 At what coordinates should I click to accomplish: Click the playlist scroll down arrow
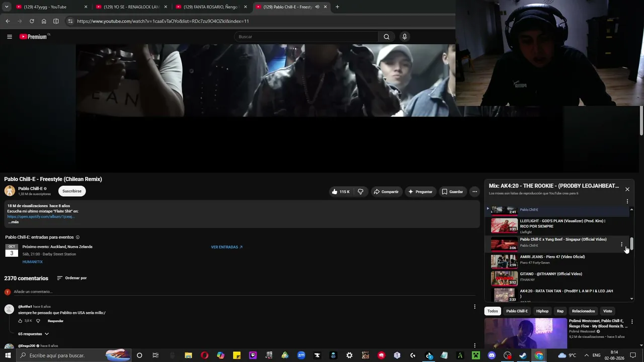coord(631,299)
